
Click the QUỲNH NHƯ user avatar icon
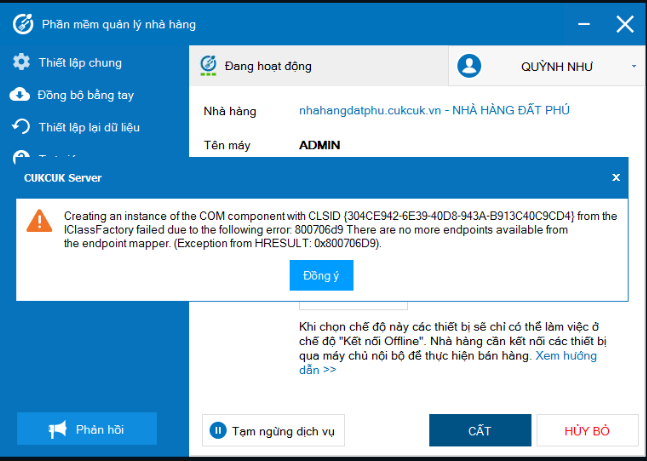469,66
